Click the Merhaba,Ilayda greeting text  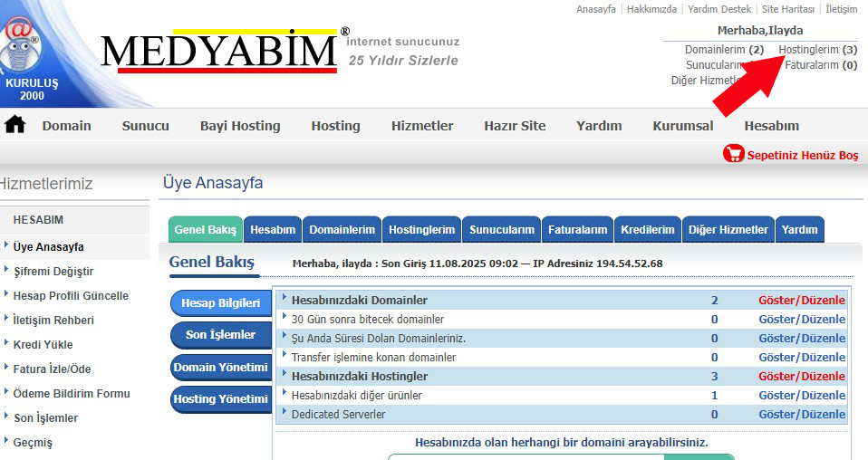[x=760, y=31]
